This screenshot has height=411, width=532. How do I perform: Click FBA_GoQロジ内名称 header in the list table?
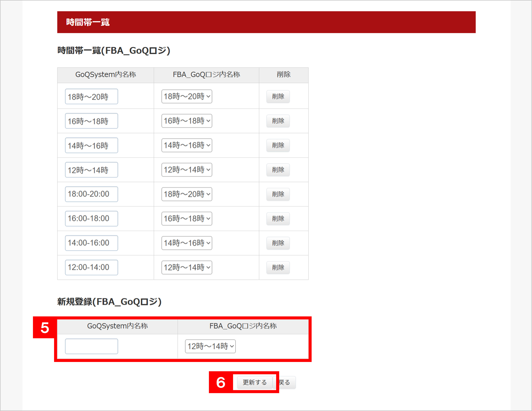[206, 74]
